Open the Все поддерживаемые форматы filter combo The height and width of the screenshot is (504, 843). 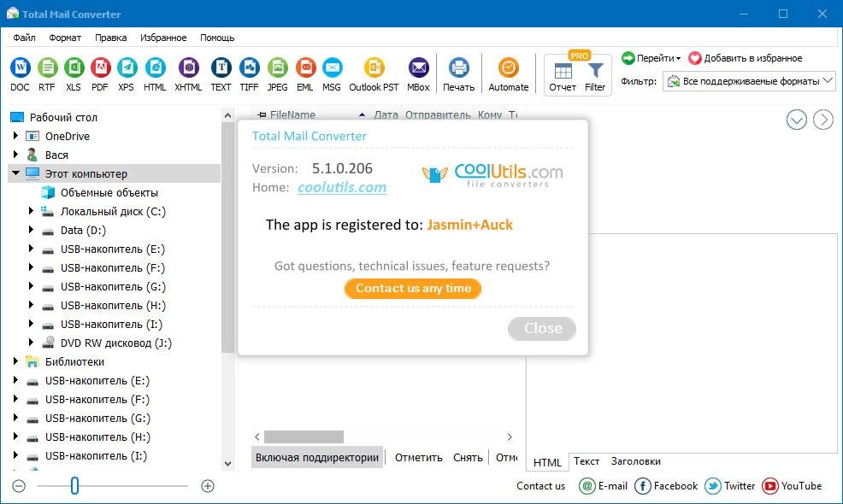(x=750, y=81)
